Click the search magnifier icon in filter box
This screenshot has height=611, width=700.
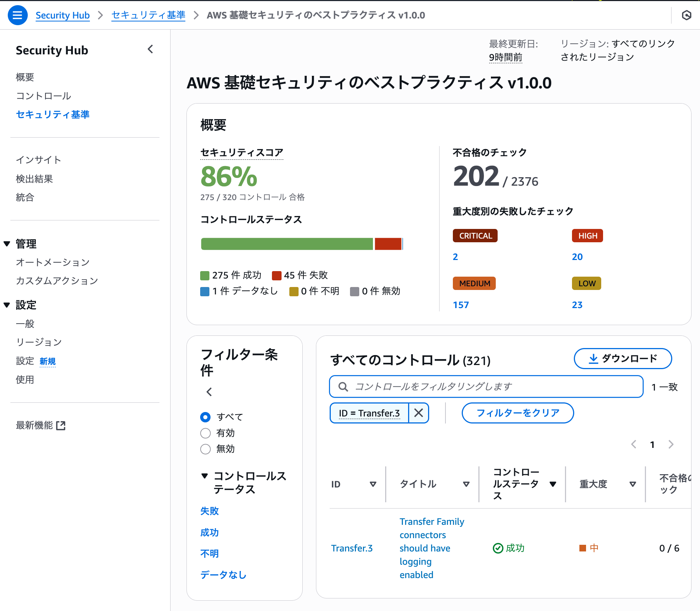343,387
